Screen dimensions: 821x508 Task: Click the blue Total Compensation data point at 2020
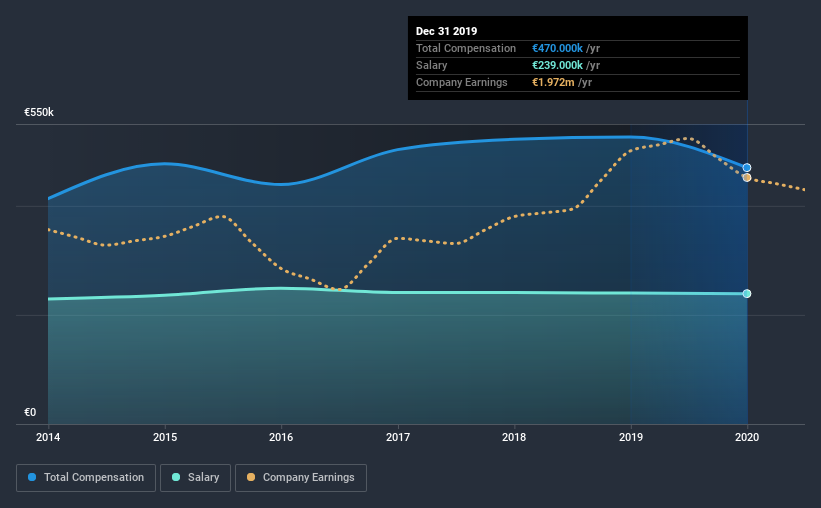pos(747,168)
